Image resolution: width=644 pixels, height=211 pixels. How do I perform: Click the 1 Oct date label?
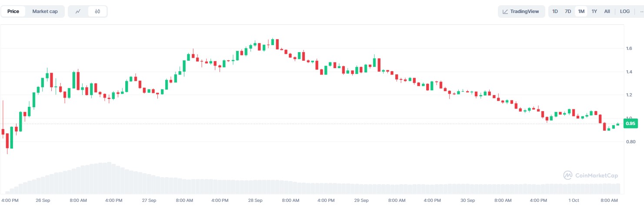[574, 201]
